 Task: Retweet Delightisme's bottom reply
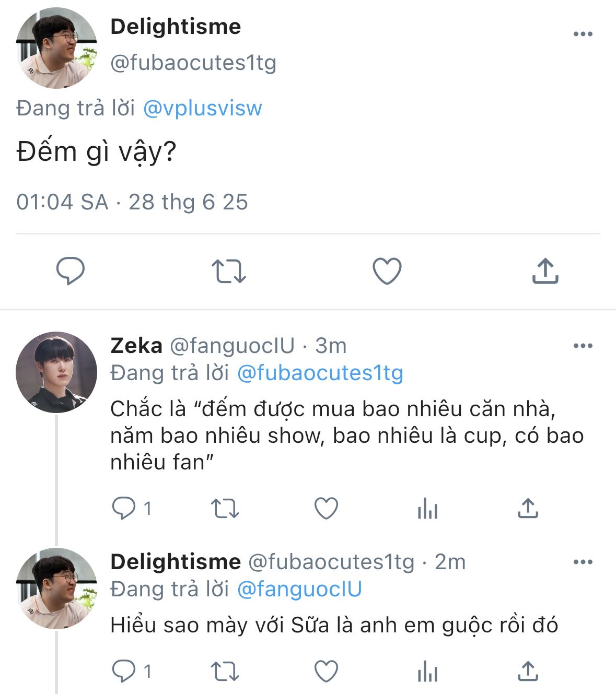tap(225, 672)
